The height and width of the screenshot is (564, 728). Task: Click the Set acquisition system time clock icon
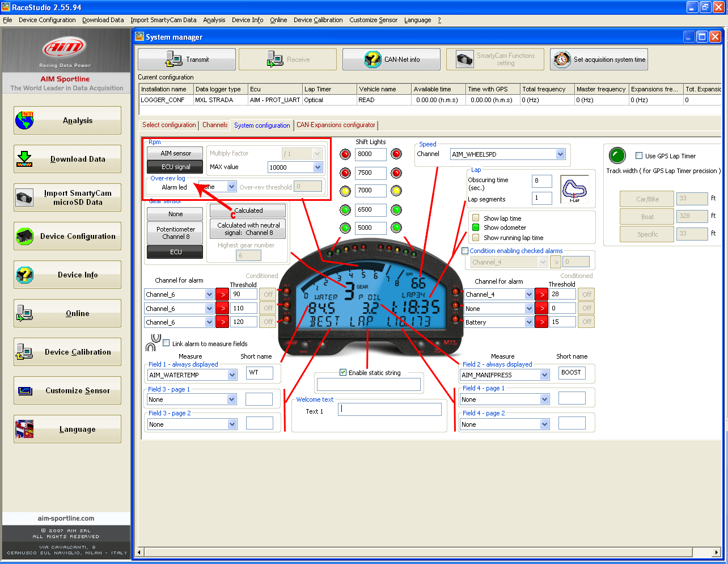click(x=562, y=59)
